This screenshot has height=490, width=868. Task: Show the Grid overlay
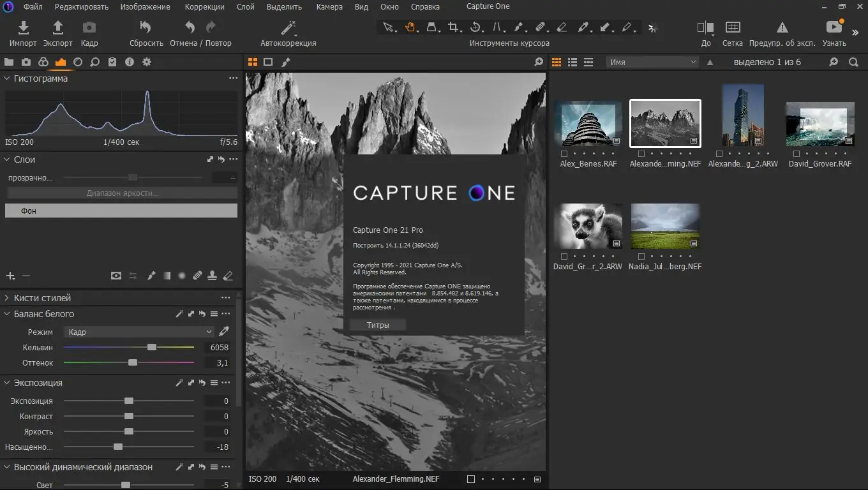coord(732,32)
